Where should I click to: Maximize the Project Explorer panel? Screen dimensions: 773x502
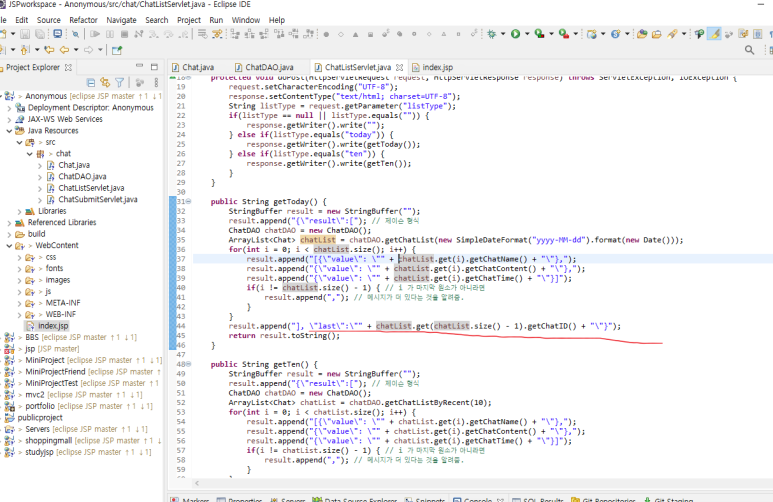154,67
